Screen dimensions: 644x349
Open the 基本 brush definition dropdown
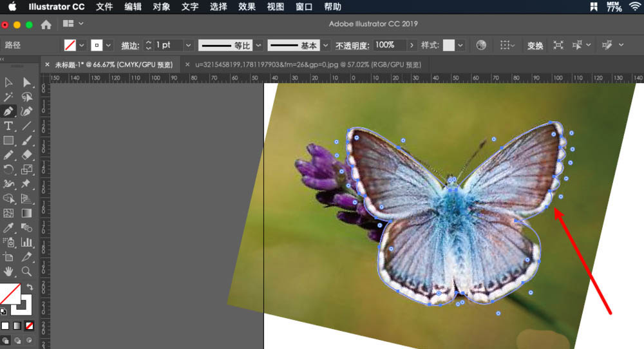pos(326,45)
